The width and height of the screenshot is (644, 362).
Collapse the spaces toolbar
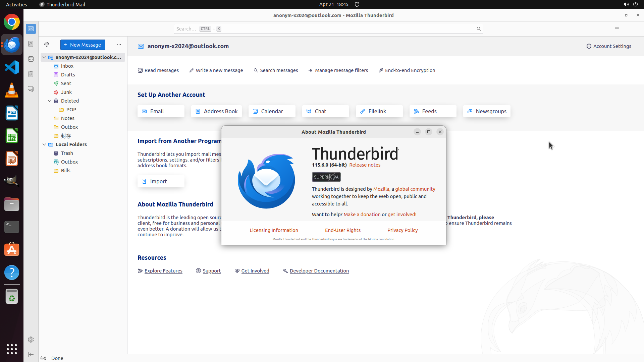pyautogui.click(x=31, y=354)
